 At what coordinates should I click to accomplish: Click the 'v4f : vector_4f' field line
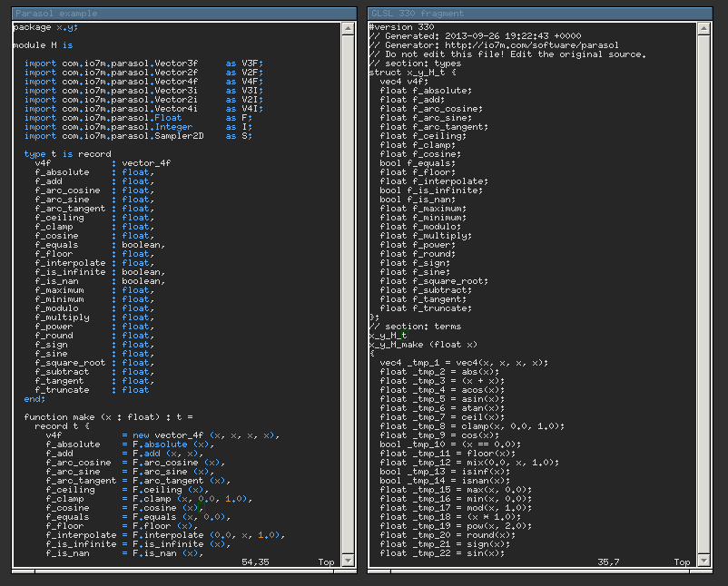pos(103,163)
